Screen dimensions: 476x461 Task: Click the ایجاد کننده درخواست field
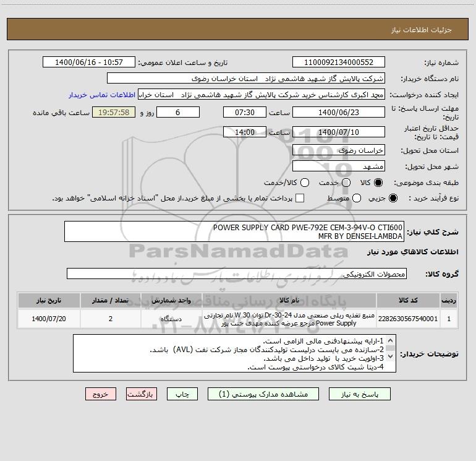point(261,95)
